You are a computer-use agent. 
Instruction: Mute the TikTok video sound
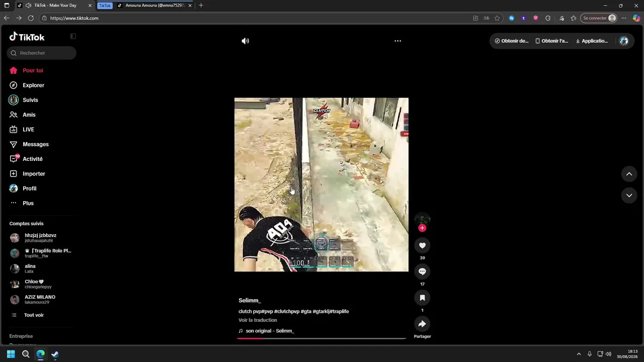click(x=245, y=41)
